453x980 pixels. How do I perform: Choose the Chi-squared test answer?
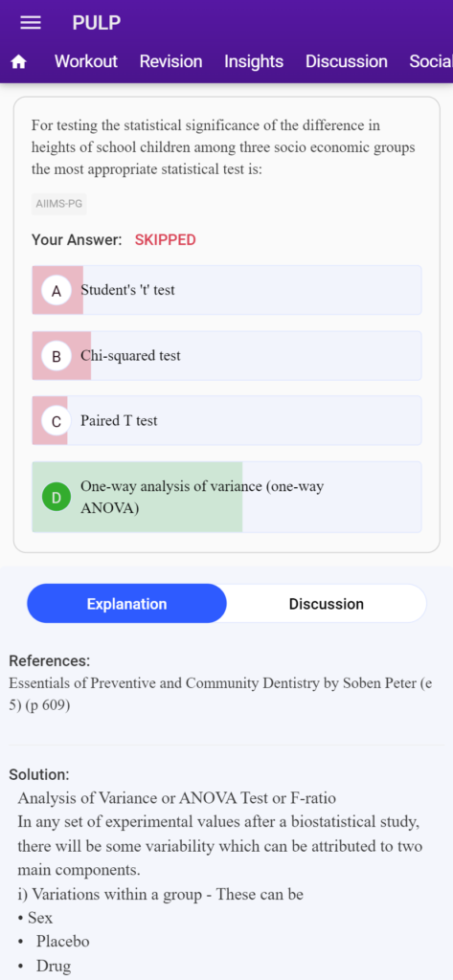click(226, 356)
